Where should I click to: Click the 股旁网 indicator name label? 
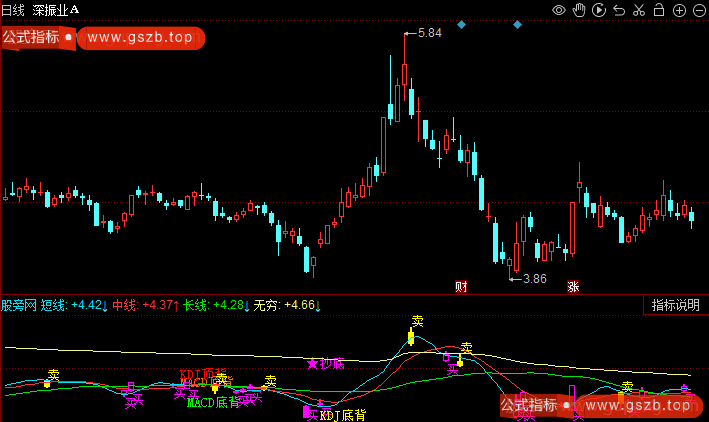click(x=19, y=306)
